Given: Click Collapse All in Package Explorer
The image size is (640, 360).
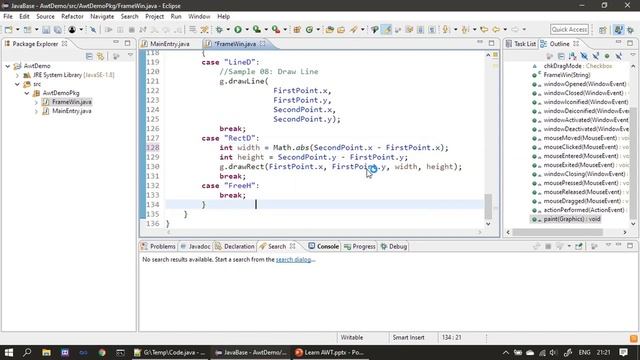Looking at the screenshot, I should [x=89, y=56].
